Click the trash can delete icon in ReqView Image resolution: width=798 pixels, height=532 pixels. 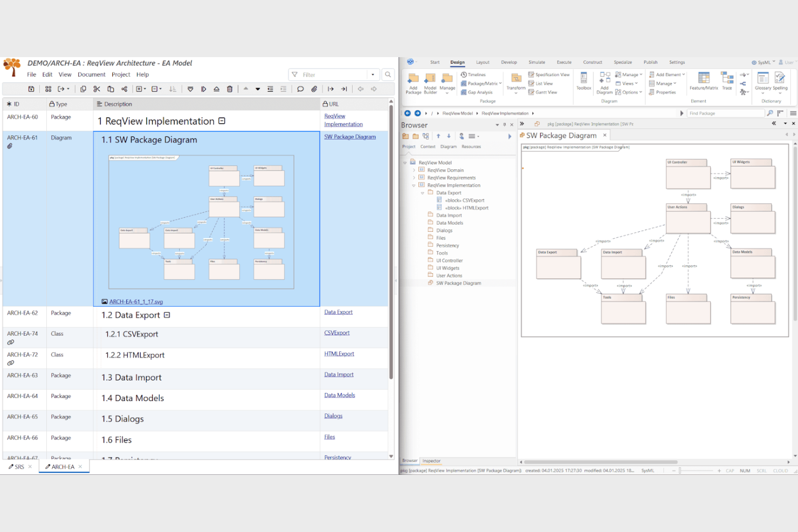pos(230,89)
